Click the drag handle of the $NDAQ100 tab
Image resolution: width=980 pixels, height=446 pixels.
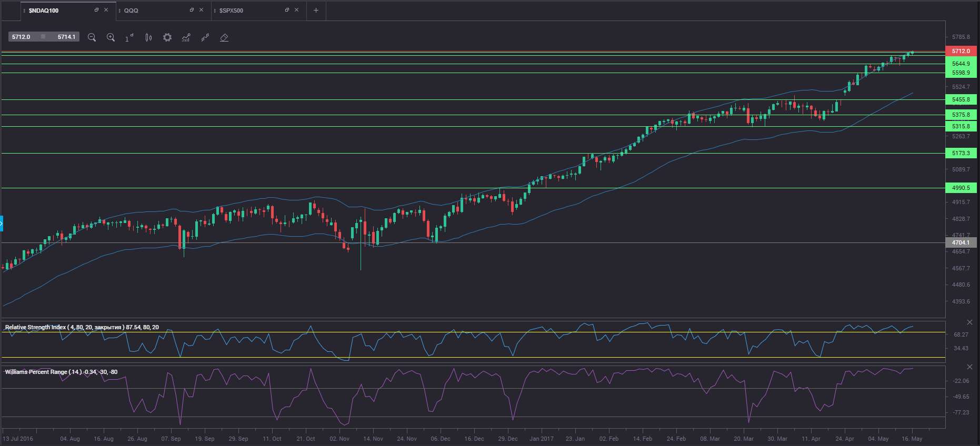click(x=24, y=11)
